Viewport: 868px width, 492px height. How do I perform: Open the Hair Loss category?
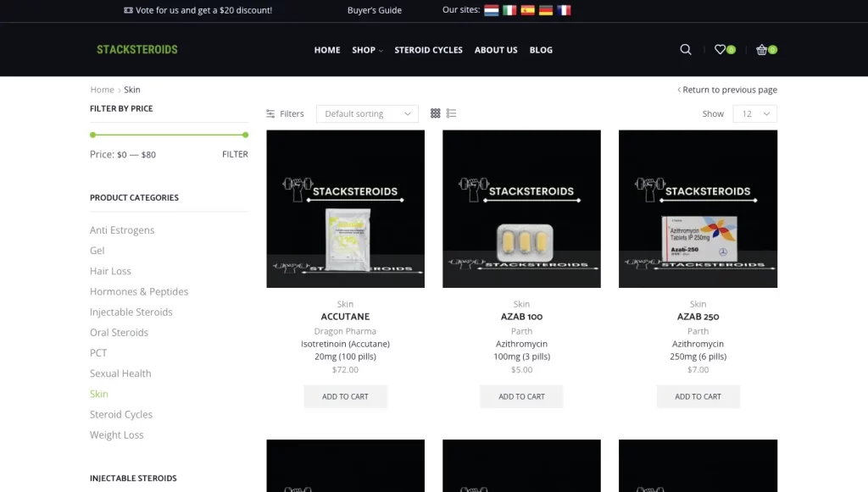(110, 271)
